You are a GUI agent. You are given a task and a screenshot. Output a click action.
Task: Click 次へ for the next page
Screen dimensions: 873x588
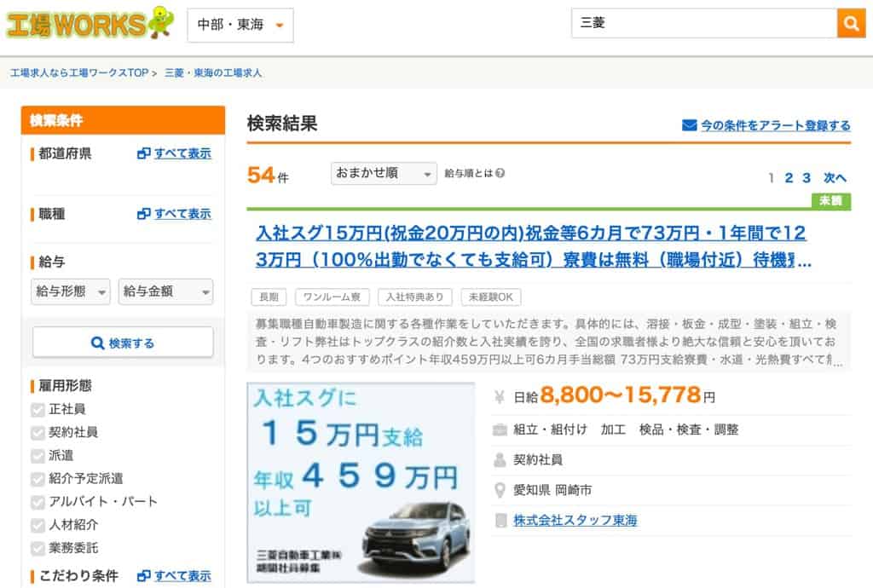tap(835, 178)
